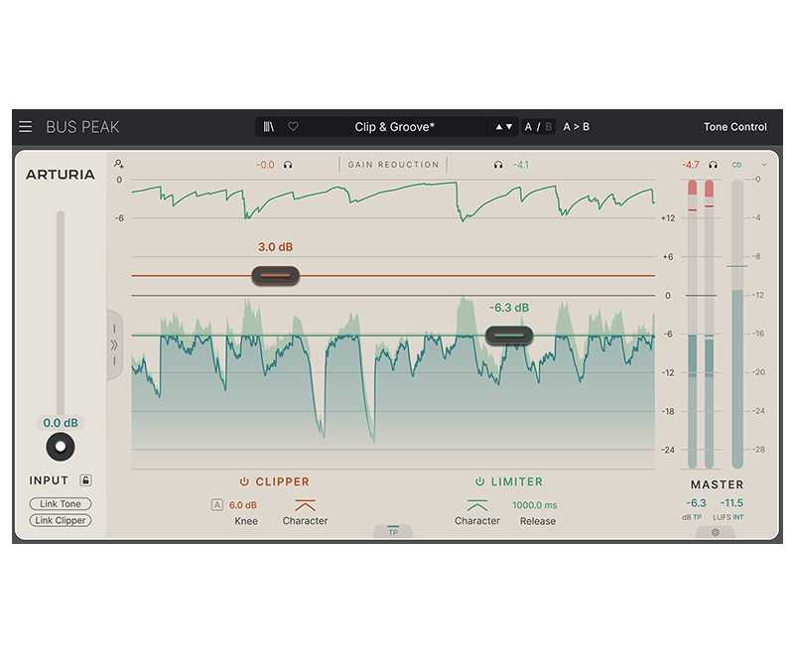Click the Input gain slider knob
The width and height of the screenshot is (794, 672).
(x=61, y=447)
